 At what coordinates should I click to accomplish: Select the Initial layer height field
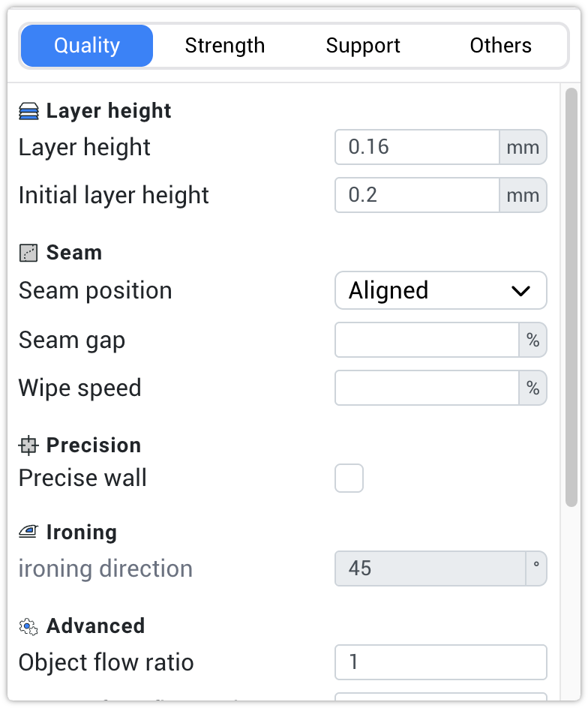click(x=416, y=195)
